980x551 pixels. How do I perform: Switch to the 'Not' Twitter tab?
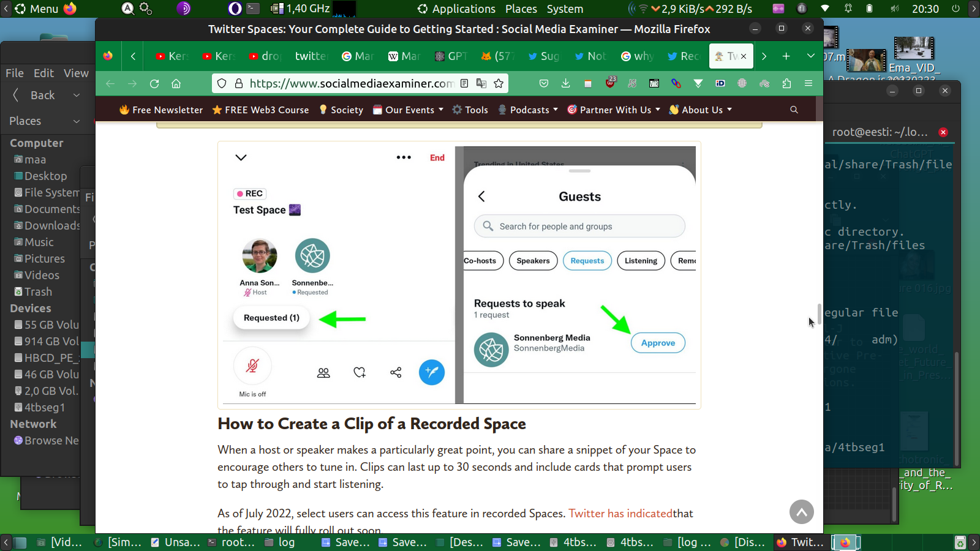pyautogui.click(x=591, y=56)
